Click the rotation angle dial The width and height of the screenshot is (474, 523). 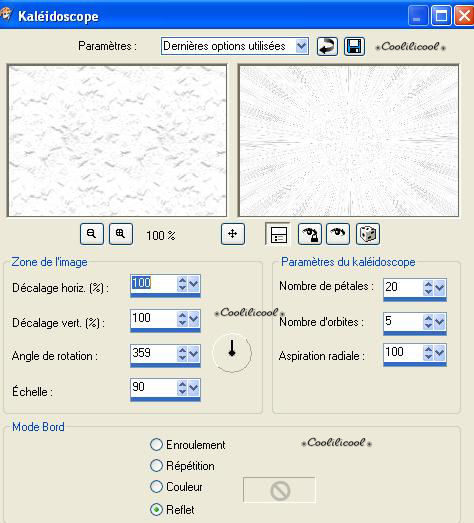(x=232, y=353)
